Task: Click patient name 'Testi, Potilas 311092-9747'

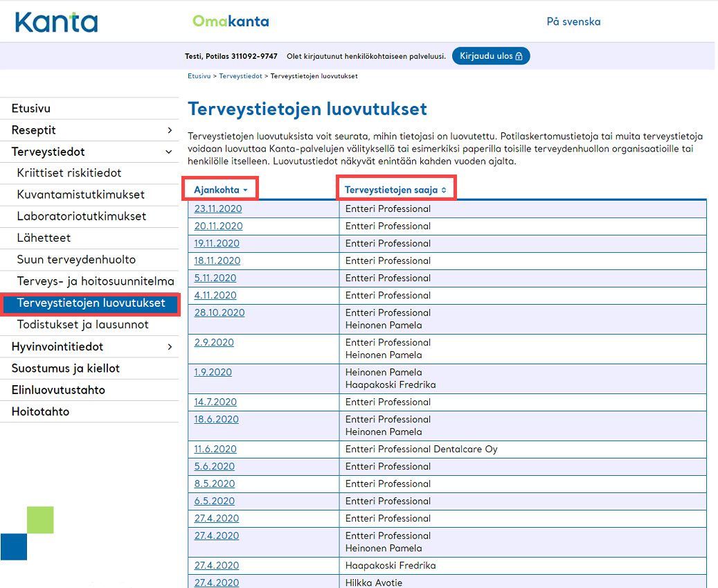Action: coord(231,56)
